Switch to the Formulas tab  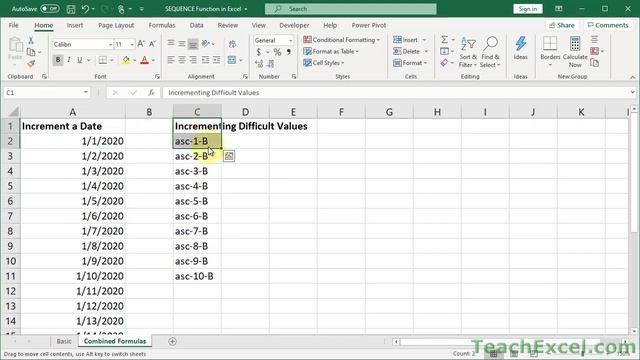[x=162, y=25]
